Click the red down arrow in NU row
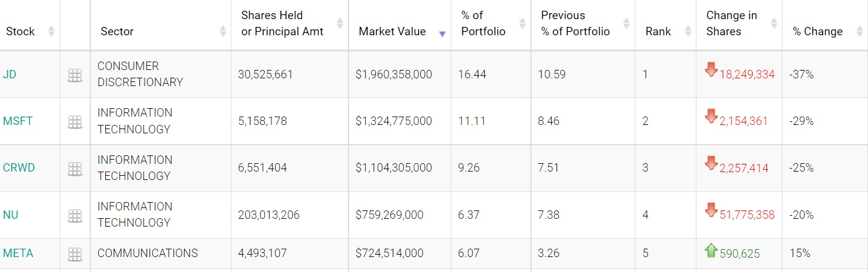The width and height of the screenshot is (868, 272). (x=711, y=210)
